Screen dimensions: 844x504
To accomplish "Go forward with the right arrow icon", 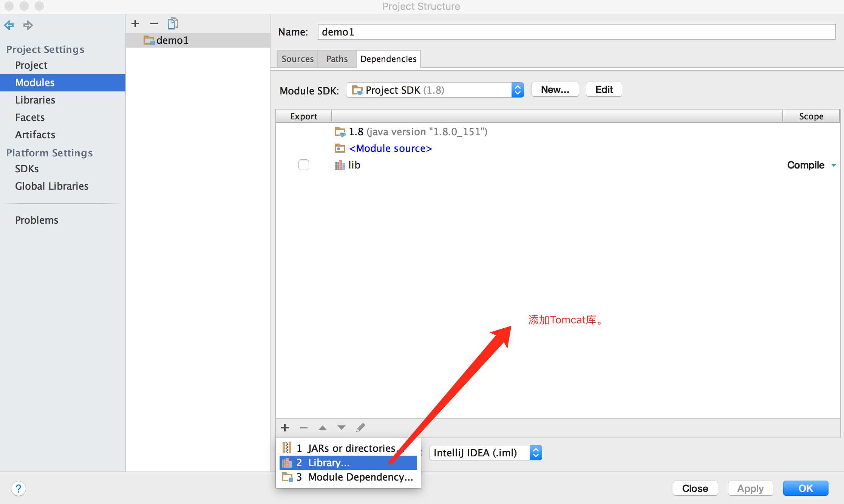I will point(28,25).
